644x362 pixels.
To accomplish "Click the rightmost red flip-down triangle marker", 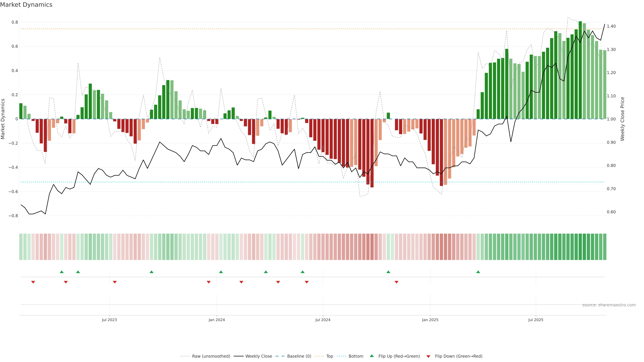I will click(x=396, y=282).
